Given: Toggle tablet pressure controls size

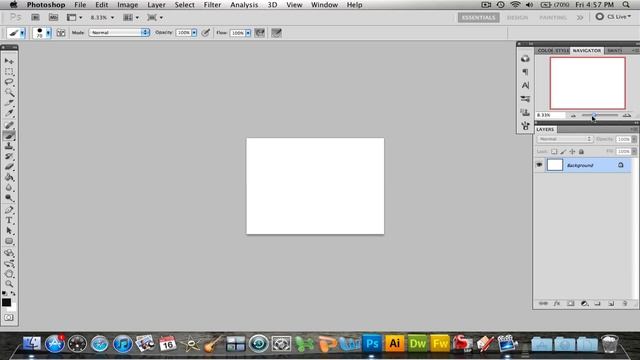Looking at the screenshot, I should [276, 33].
